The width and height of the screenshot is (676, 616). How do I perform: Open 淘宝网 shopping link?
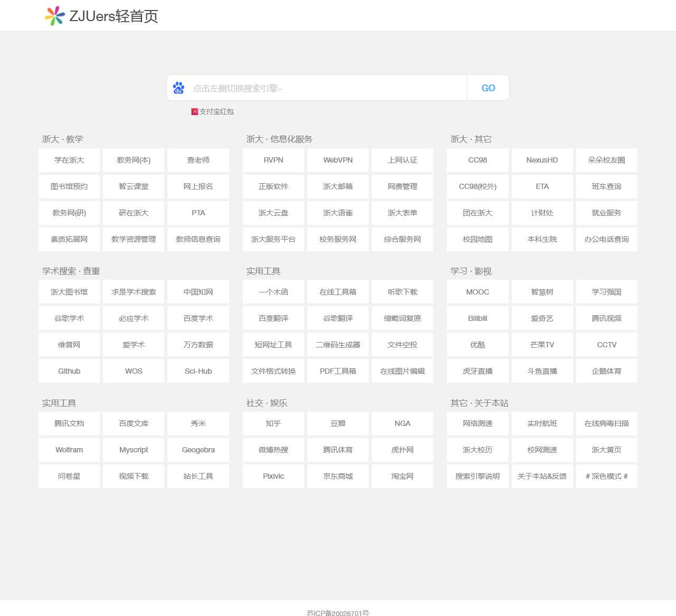click(x=402, y=476)
